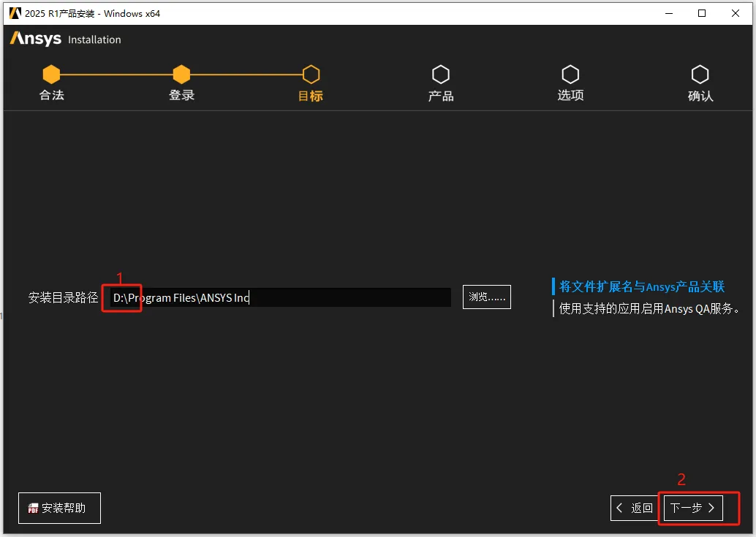Click the 登录 step hexagon icon

coord(181,75)
